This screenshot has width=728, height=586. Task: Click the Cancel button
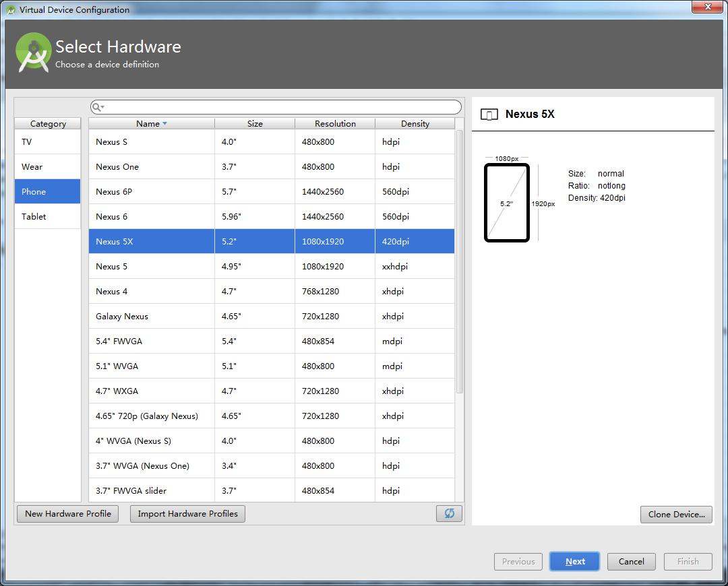[x=632, y=561]
